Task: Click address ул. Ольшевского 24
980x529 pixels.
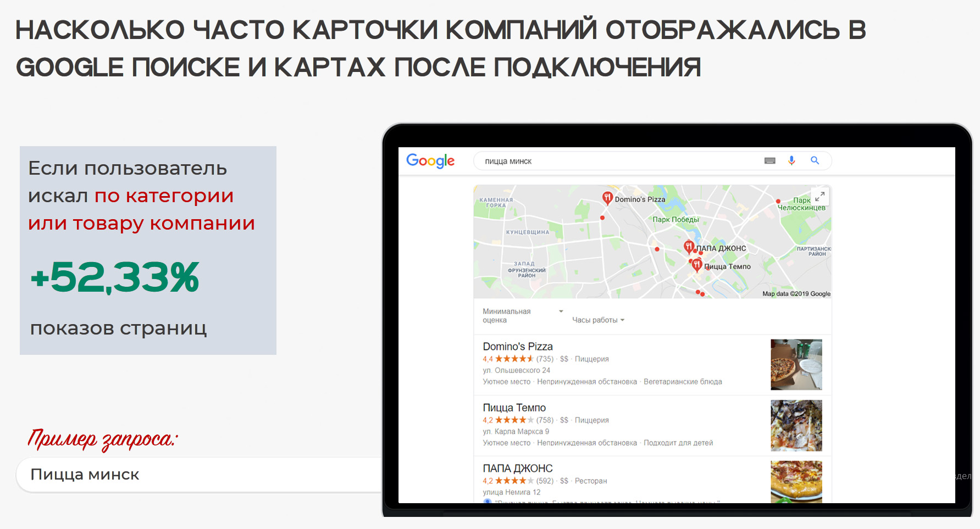Action: (x=517, y=370)
